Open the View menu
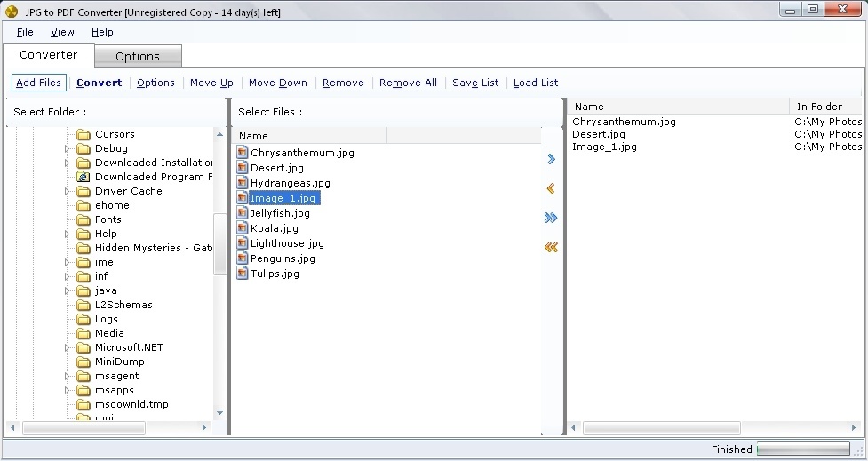Image resolution: width=868 pixels, height=461 pixels. point(62,32)
